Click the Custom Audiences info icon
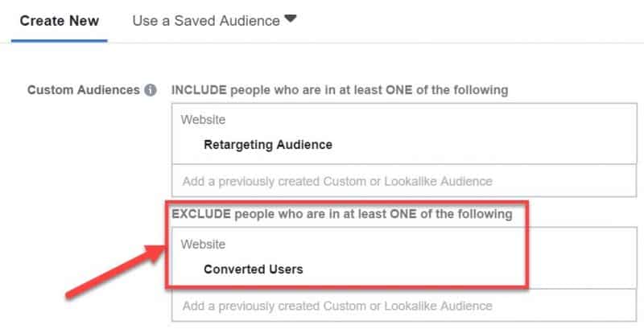The image size is (644, 329). pos(151,90)
